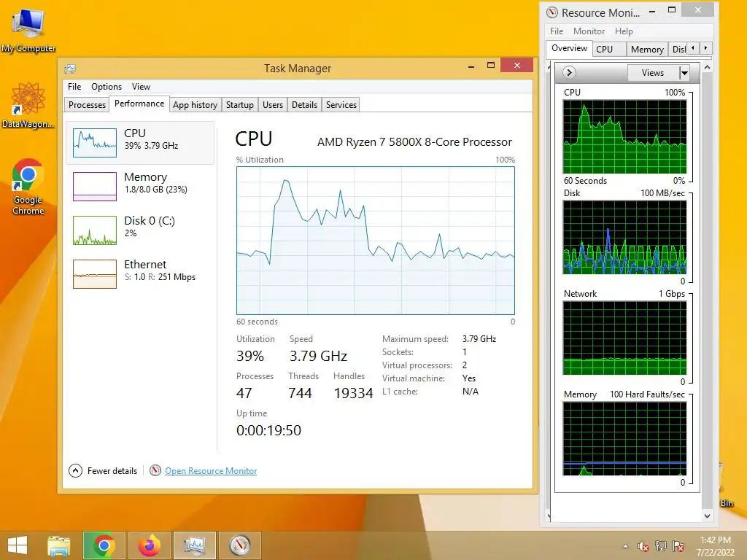Viewport: 747px width, 560px height.
Task: Click the CPU graph in Resource Monitor
Action: point(624,136)
